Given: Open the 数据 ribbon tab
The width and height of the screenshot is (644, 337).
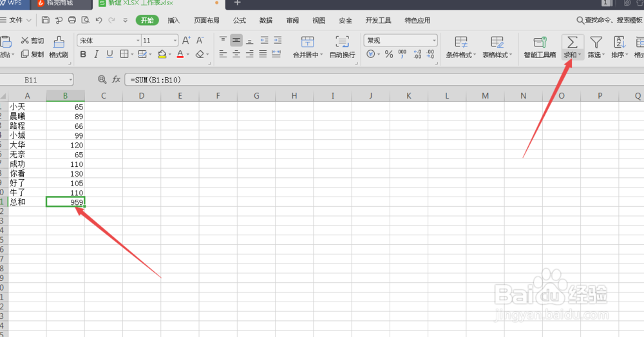Looking at the screenshot, I should (x=266, y=20).
